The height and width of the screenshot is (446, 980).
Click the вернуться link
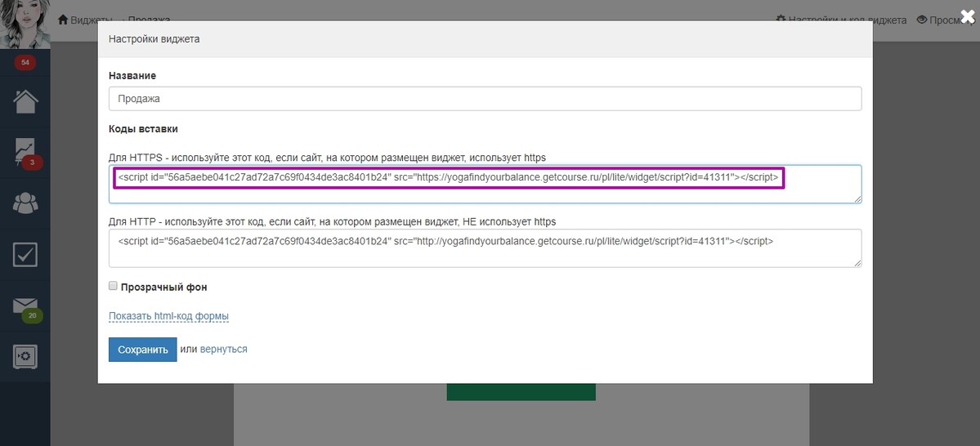tap(223, 349)
